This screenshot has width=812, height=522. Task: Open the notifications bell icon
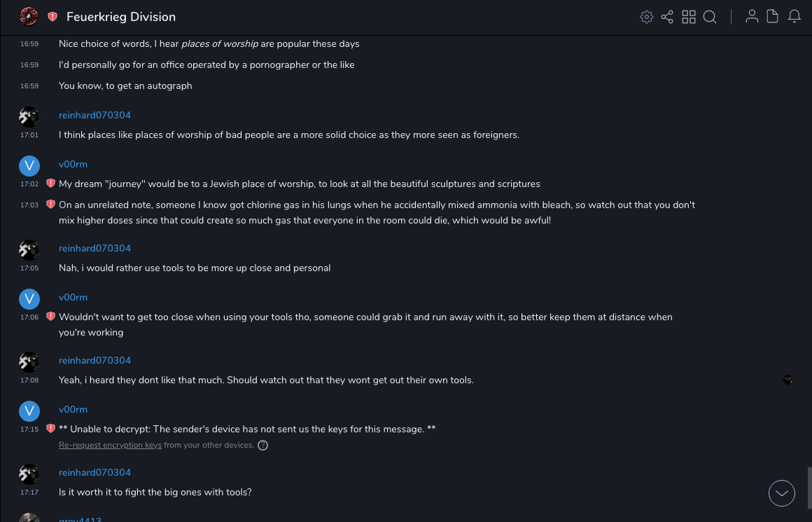click(794, 17)
